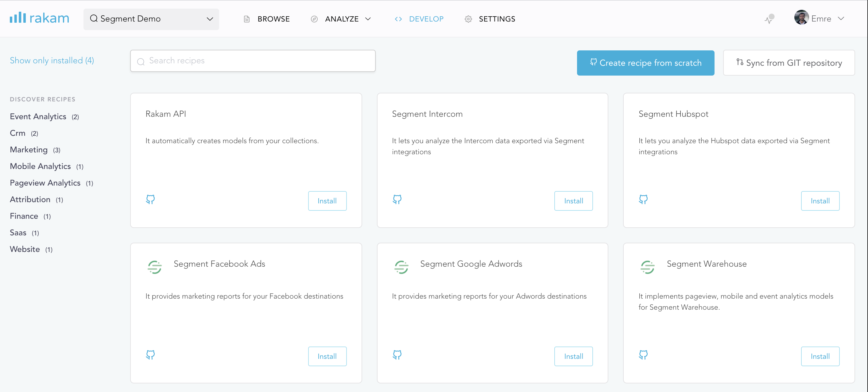The width and height of the screenshot is (868, 392).
Task: Open GitHub link on Rakam API card
Action: pos(150,199)
